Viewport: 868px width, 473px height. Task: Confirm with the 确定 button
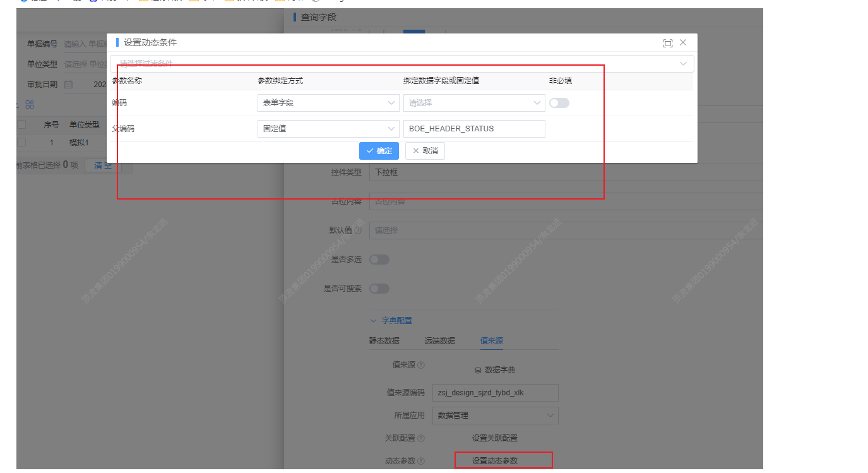(x=379, y=151)
